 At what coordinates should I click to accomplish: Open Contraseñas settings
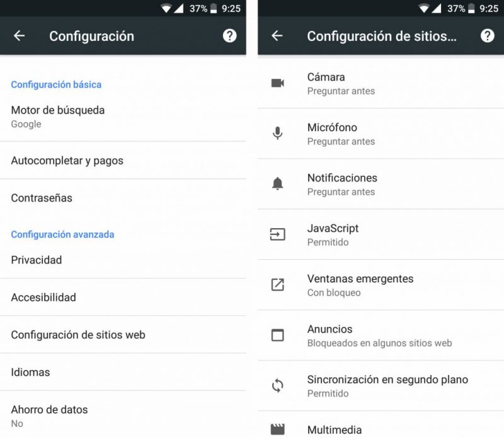pos(123,198)
